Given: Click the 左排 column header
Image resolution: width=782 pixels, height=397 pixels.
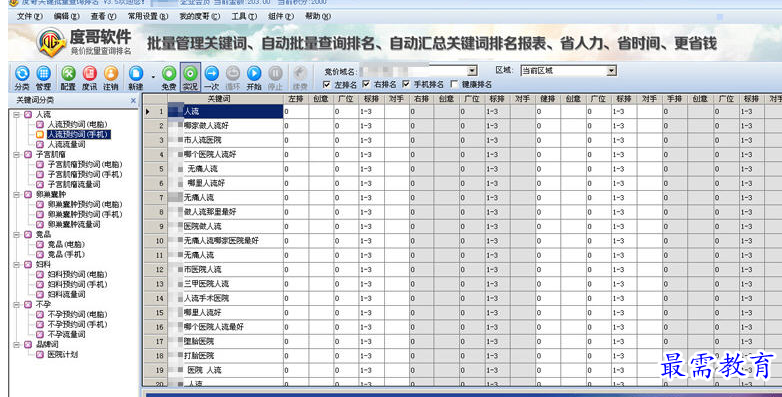Looking at the screenshot, I should 296,99.
